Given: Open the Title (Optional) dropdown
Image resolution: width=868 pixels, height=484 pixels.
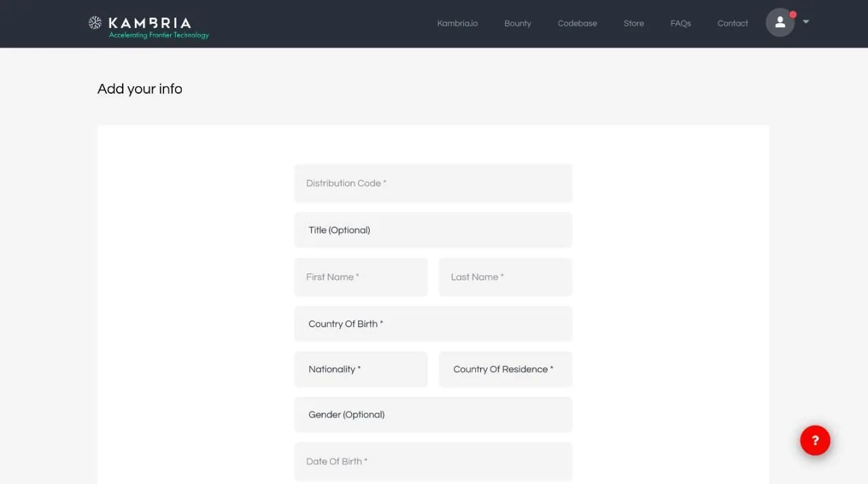Looking at the screenshot, I should coord(433,230).
